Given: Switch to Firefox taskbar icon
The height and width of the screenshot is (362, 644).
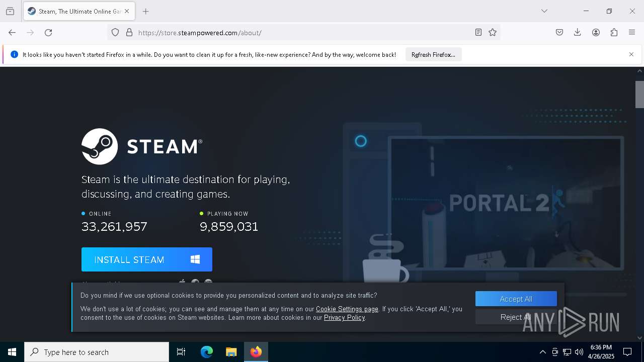Looking at the screenshot, I should coord(256,352).
